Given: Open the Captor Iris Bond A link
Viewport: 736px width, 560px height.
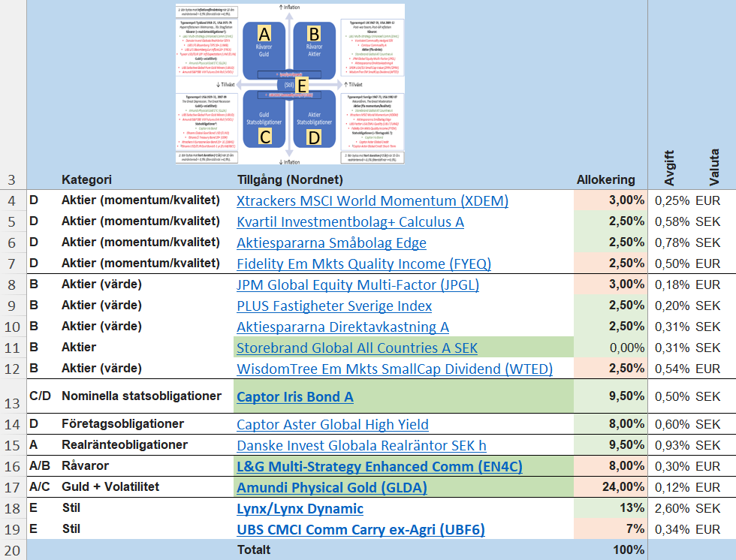Looking at the screenshot, I should (294, 397).
